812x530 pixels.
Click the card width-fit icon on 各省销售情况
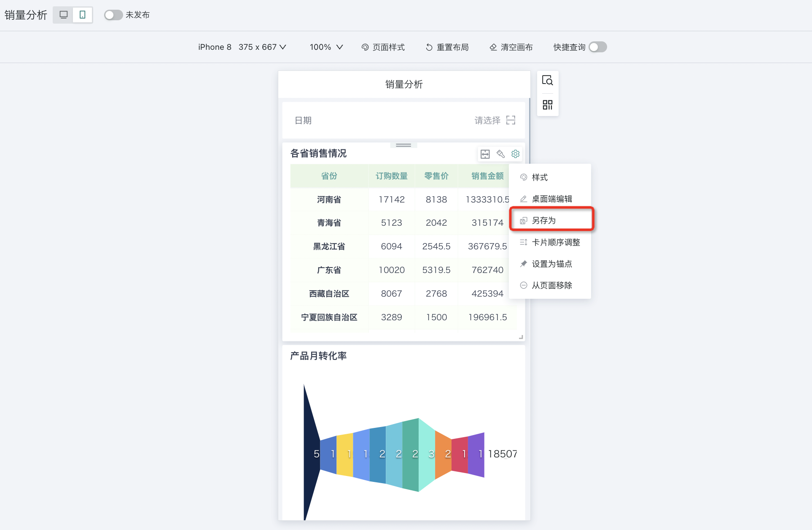(x=485, y=154)
